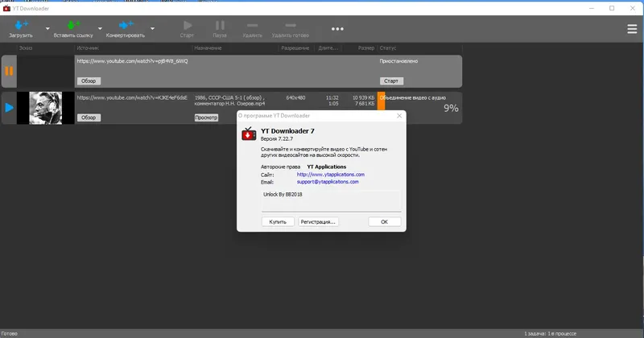Sort by the Источник column header

[88, 48]
